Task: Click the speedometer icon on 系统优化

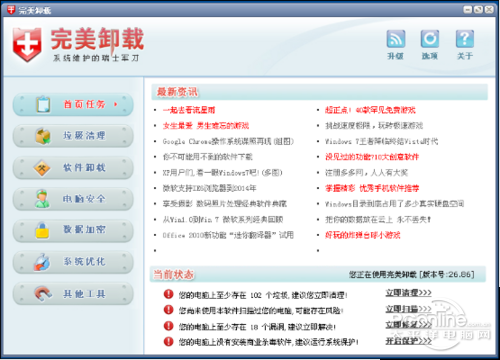Action: (x=42, y=262)
